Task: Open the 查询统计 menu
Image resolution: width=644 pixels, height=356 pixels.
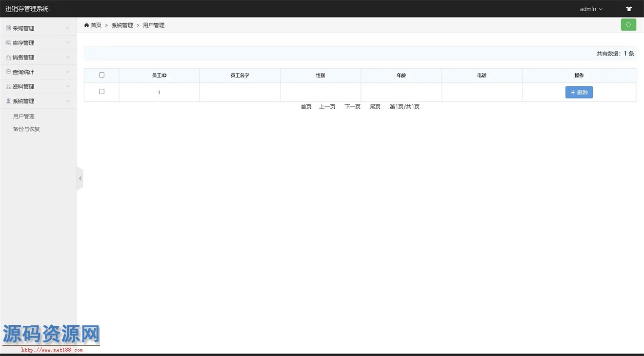Action: click(38, 72)
